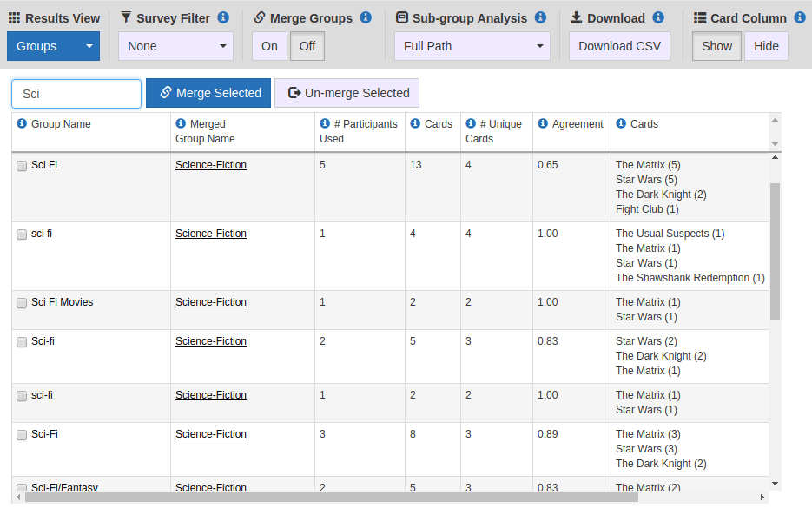
Task: Turn Merge Groups Off
Action: coord(307,46)
